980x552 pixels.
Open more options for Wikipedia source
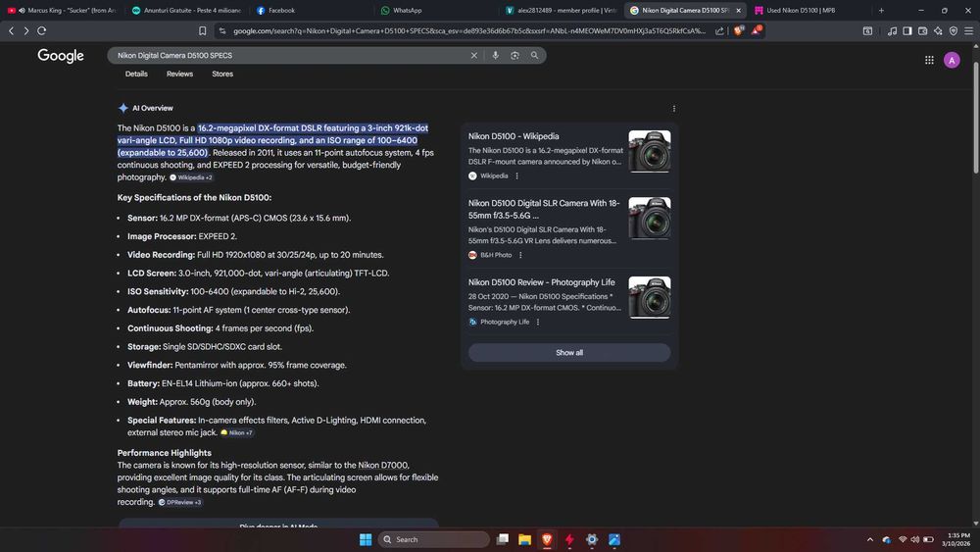[x=516, y=176]
